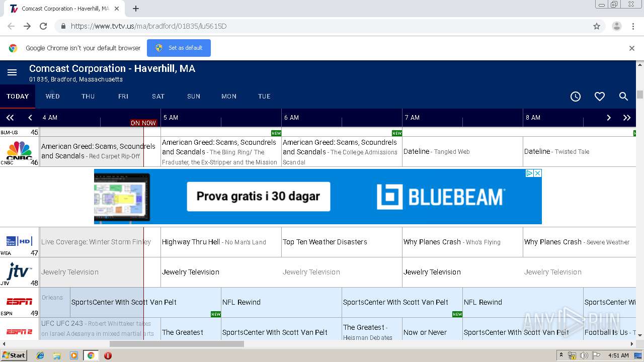Open media player taskbar icon
The image size is (644, 362).
point(74,355)
